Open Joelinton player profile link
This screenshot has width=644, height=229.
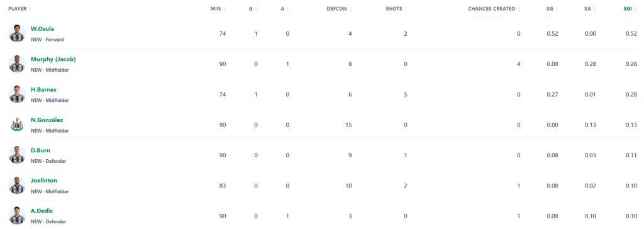(44, 181)
